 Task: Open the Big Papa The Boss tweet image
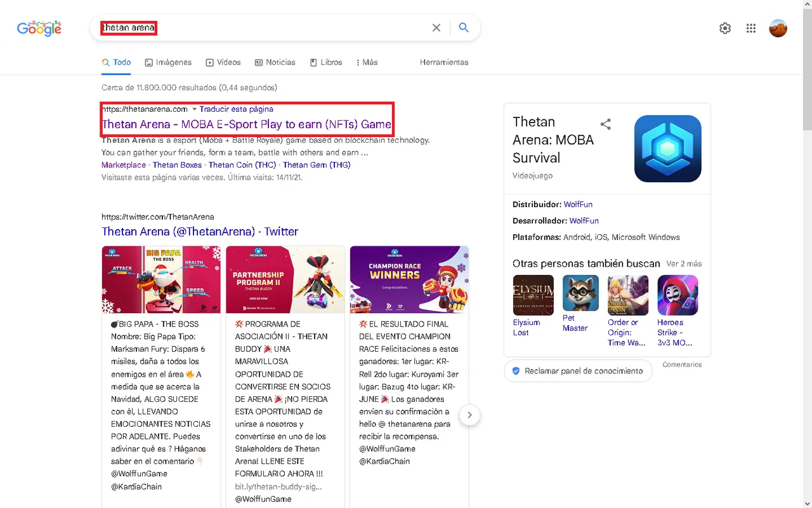tap(161, 279)
